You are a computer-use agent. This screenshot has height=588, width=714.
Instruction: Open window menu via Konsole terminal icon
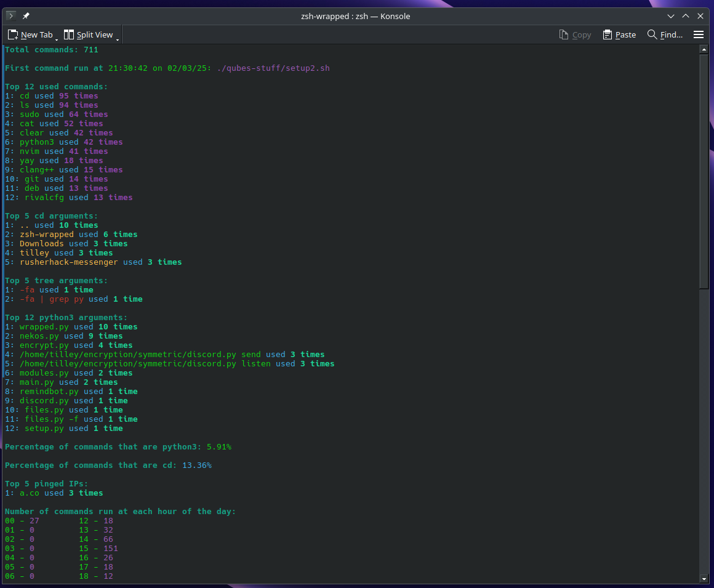[11, 16]
